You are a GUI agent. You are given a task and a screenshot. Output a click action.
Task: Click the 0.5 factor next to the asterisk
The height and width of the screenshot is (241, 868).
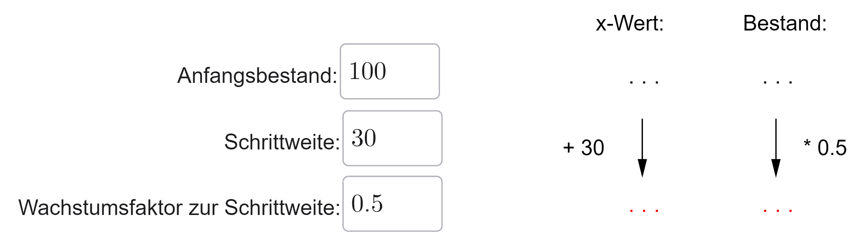(x=832, y=148)
